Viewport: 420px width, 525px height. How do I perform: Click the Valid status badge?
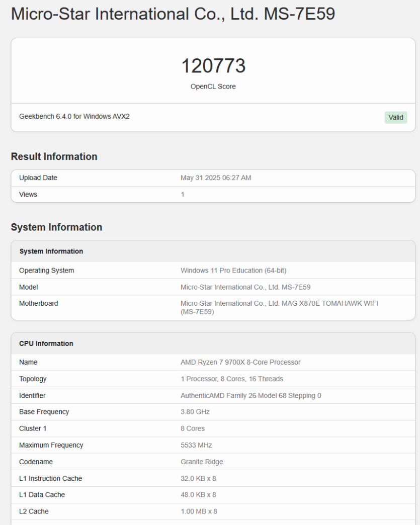(x=395, y=118)
